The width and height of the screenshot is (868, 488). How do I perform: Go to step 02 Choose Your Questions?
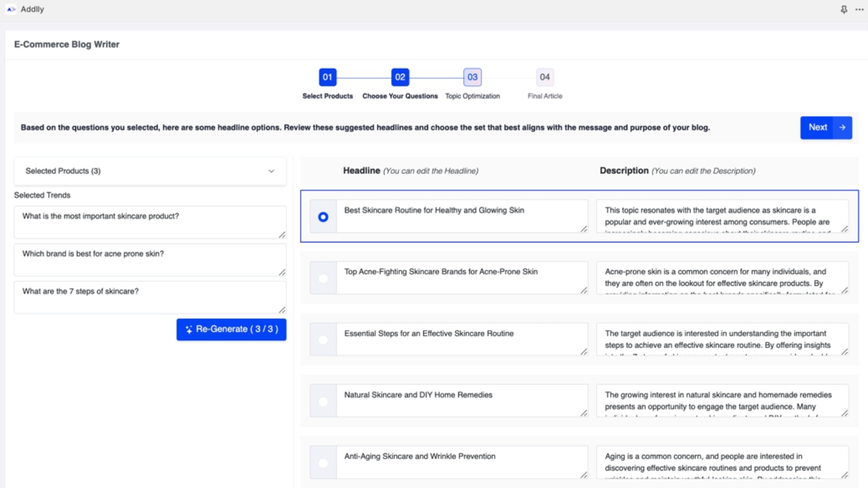(x=400, y=77)
